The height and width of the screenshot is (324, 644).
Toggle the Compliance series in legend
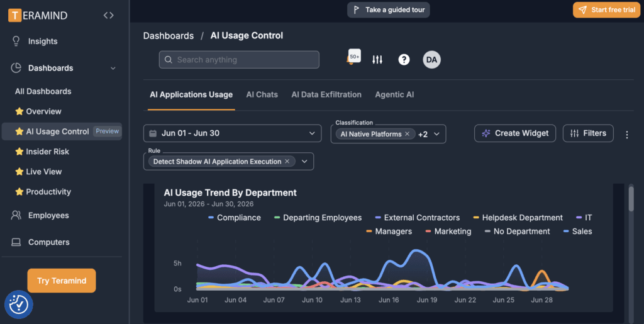pyautogui.click(x=234, y=218)
